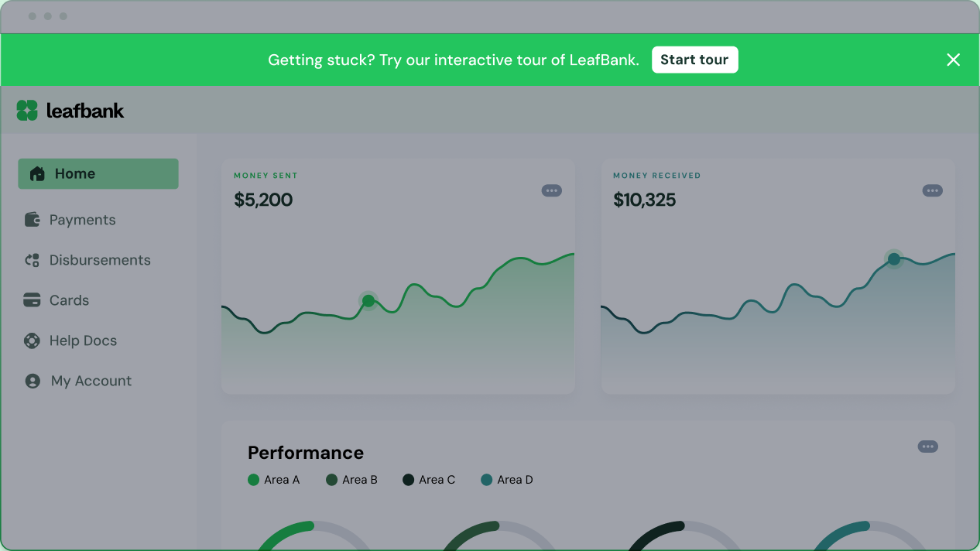Click the Payments wallet icon
Viewport: 980px width, 551px height.
click(x=33, y=220)
